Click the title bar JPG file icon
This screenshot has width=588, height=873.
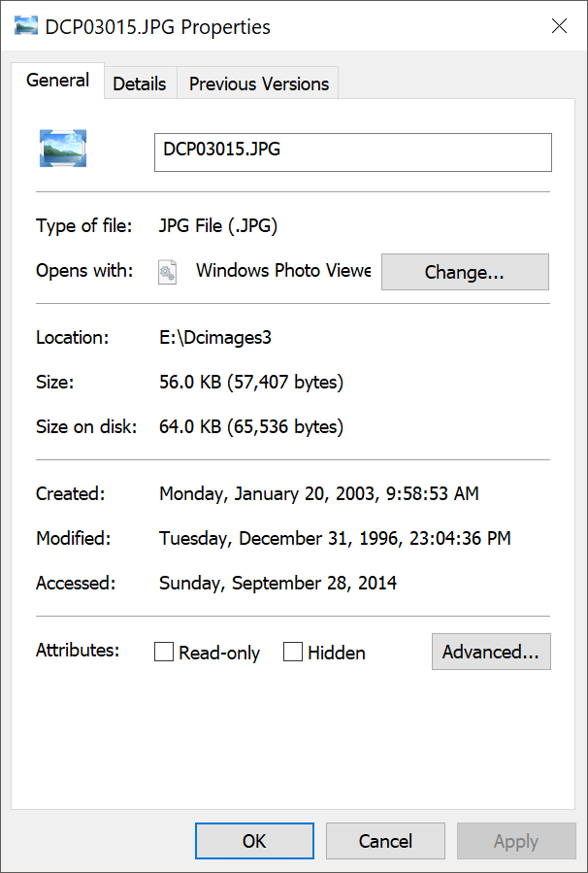pos(24,25)
